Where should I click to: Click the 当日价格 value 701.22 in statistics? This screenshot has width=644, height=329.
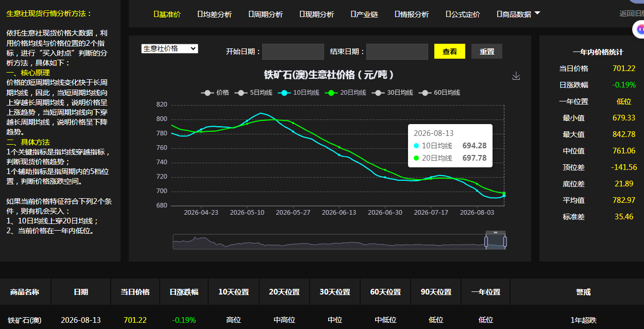click(x=624, y=68)
